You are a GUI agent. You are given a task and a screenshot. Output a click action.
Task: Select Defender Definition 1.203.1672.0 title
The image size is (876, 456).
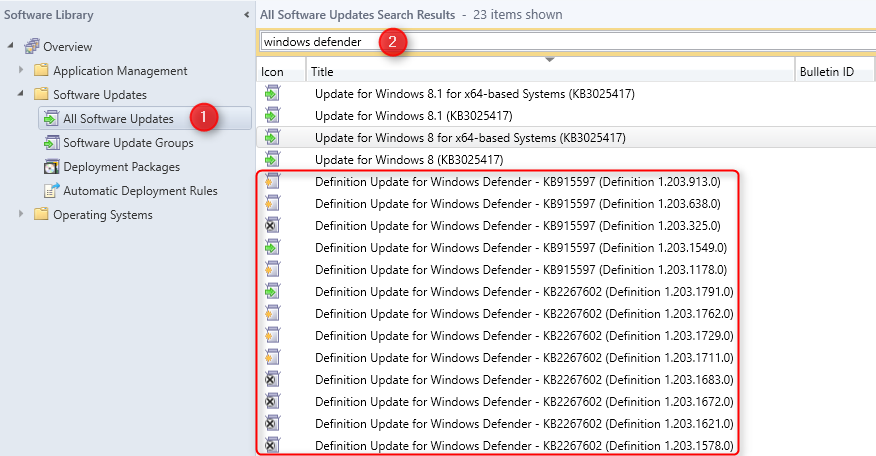[x=524, y=401]
